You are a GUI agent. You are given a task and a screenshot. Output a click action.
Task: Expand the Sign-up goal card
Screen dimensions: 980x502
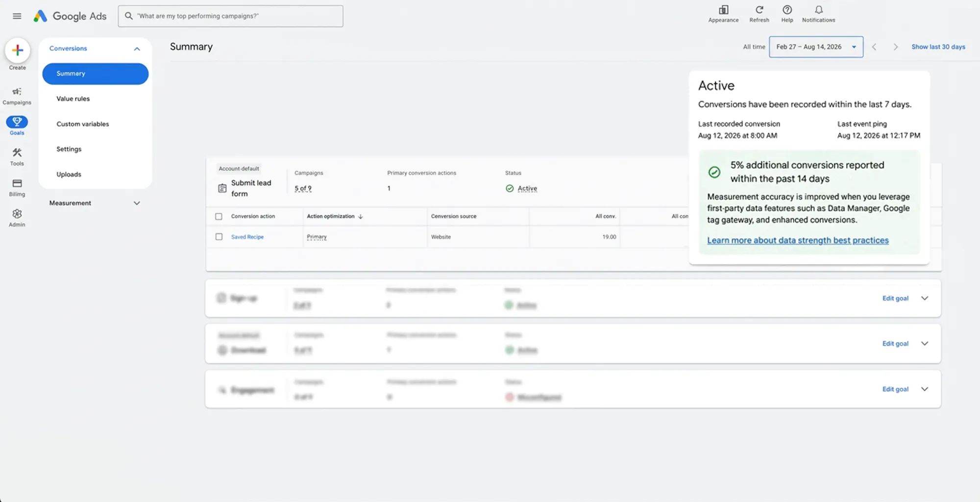925,298
